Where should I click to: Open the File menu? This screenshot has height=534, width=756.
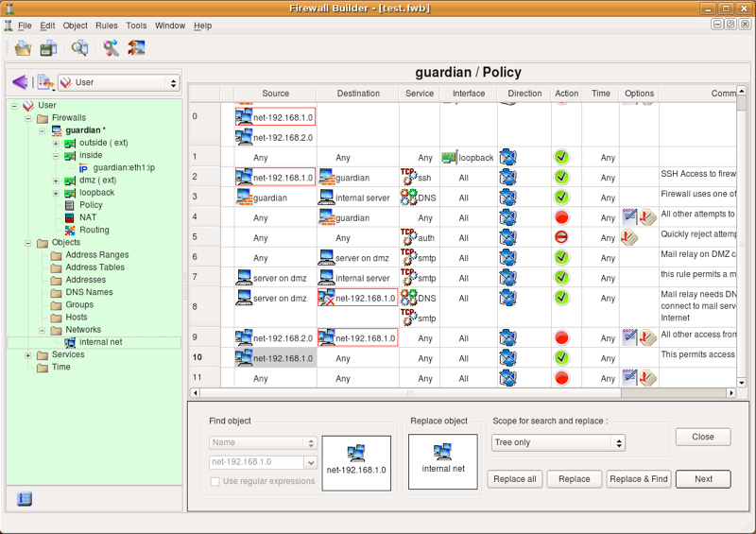[25, 26]
